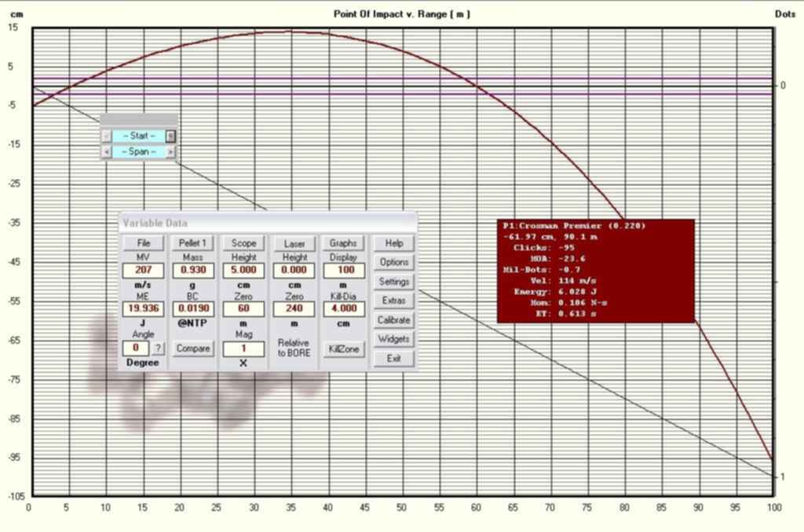
Task: Click the Kill-Dia input field
Action: pos(343,309)
